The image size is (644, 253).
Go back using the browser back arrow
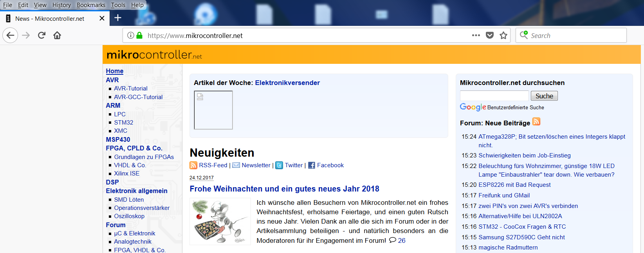click(10, 36)
